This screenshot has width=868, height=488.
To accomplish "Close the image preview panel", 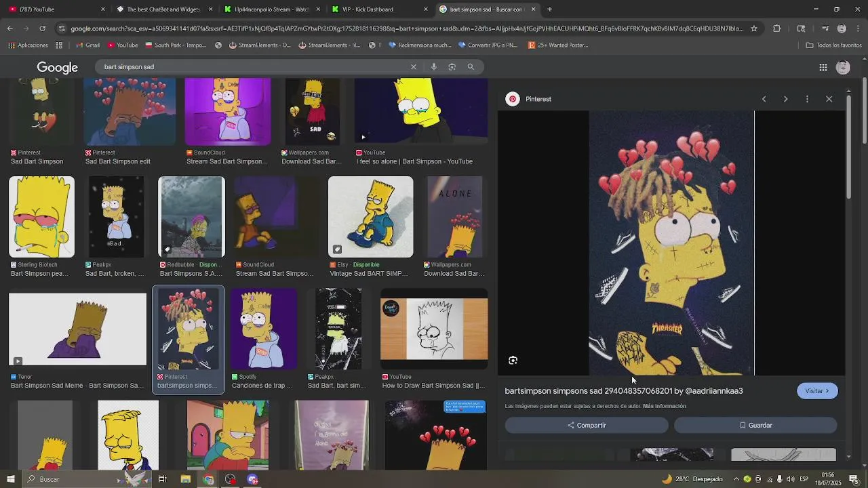I will click(829, 99).
